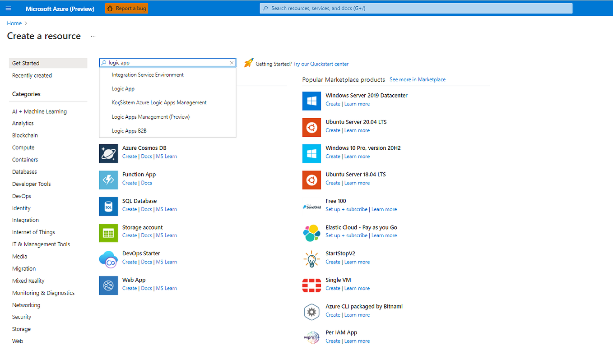The width and height of the screenshot is (613, 364).
Task: Open the portal hamburger menu
Action: 8,8
